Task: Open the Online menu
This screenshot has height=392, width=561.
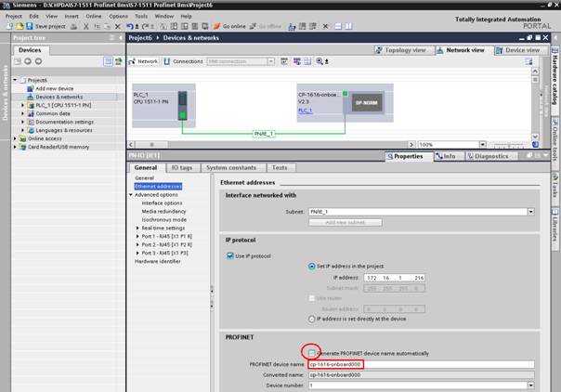Action: (x=94, y=16)
